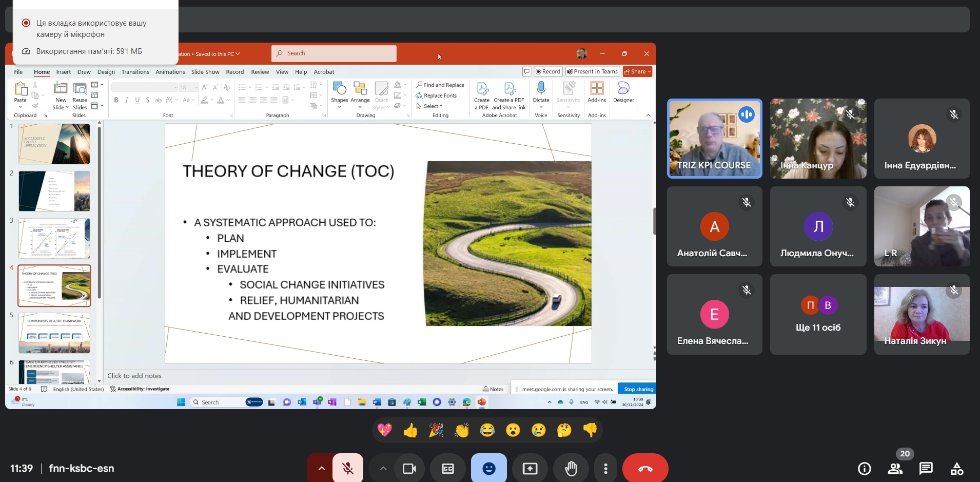Toggle Italic formatting
The width and height of the screenshot is (980, 482).
pos(127,100)
